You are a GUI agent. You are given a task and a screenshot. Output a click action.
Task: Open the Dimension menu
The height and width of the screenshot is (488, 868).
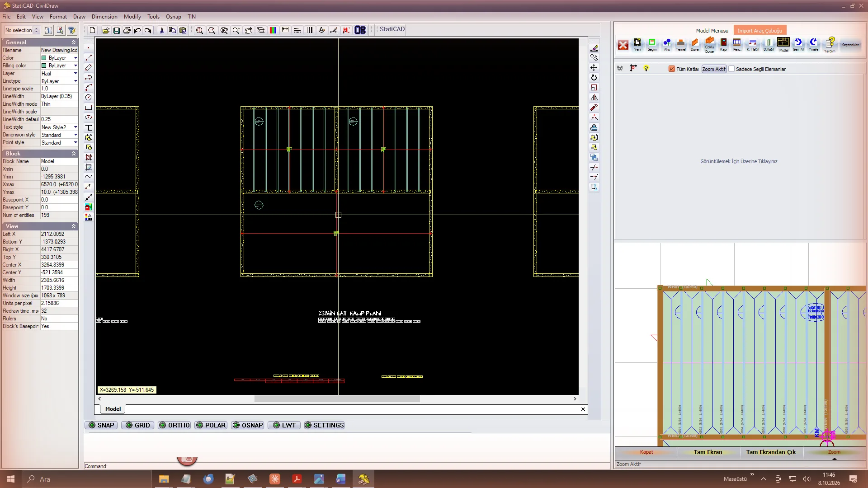(x=104, y=17)
